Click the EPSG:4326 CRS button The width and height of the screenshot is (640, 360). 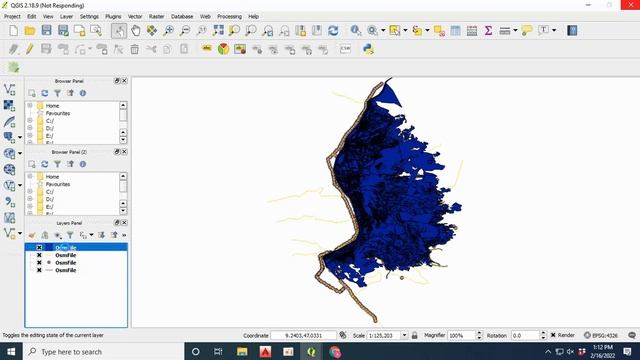600,335
